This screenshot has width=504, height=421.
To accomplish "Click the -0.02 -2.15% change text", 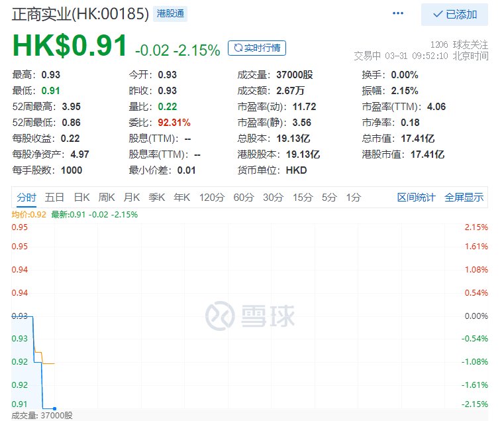I will (177, 50).
